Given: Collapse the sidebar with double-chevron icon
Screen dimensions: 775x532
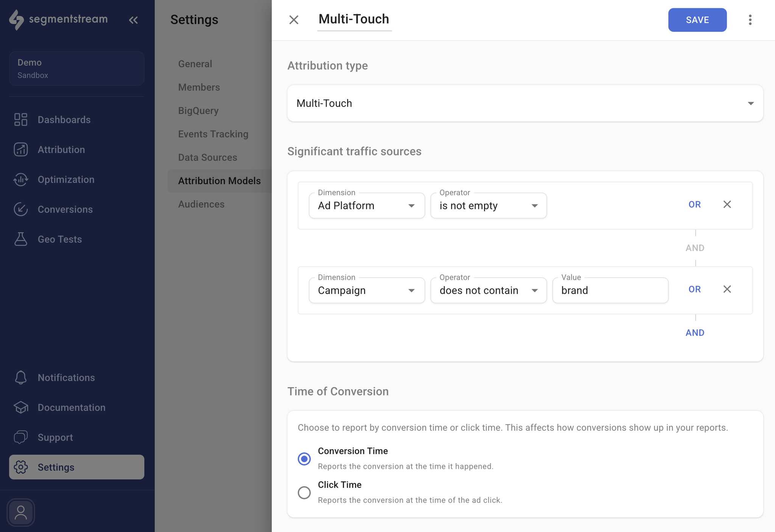Looking at the screenshot, I should click(133, 20).
